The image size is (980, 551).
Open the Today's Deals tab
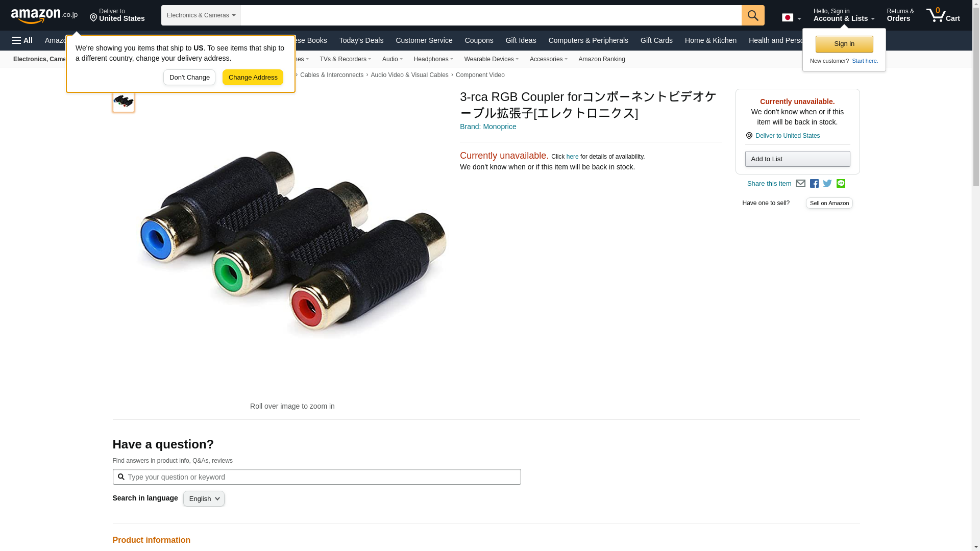[361, 40]
